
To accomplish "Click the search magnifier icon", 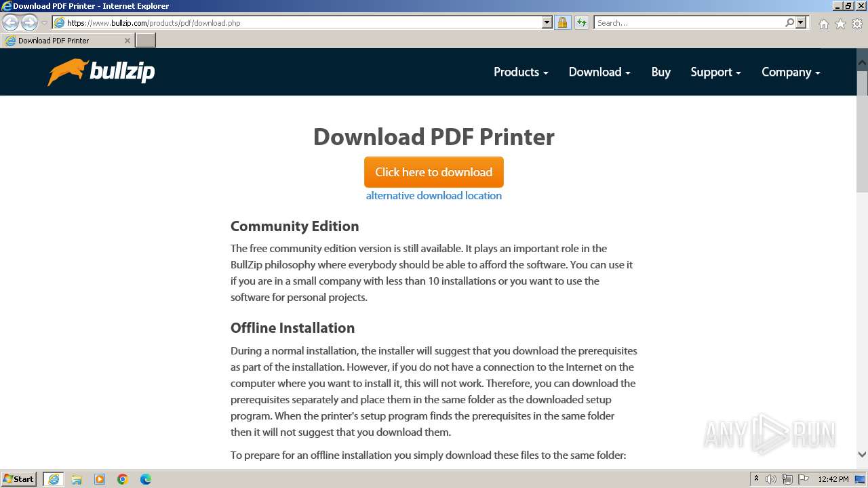I will click(789, 22).
